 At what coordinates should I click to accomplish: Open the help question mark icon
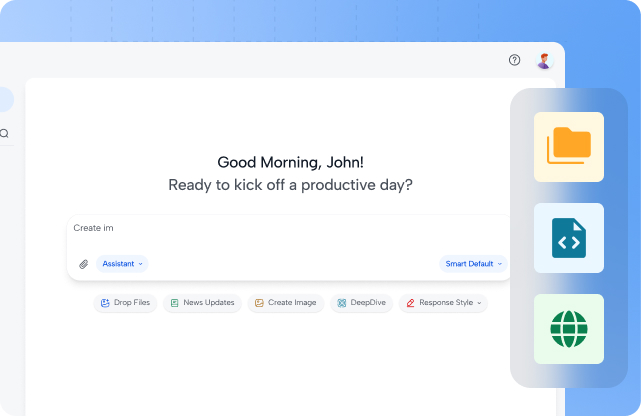(x=514, y=60)
